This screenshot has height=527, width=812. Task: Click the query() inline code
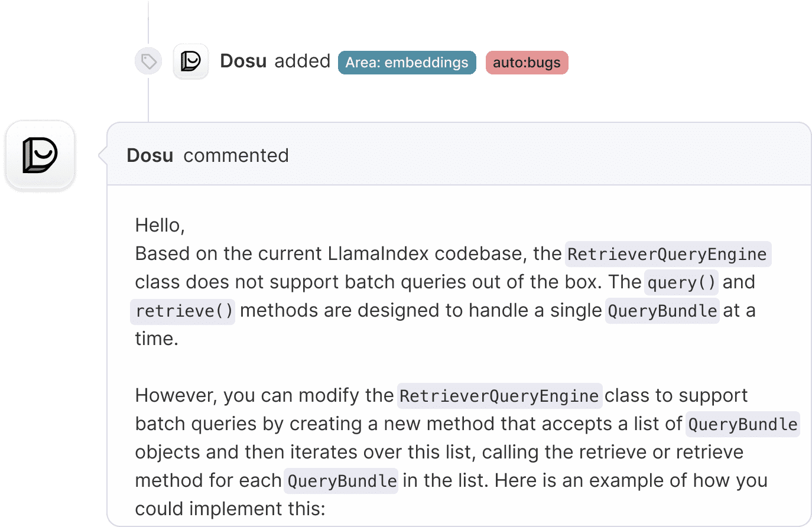(x=681, y=282)
